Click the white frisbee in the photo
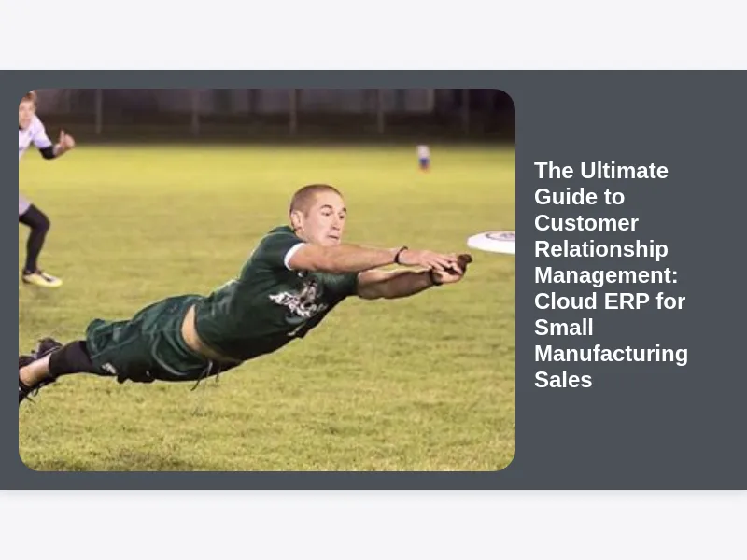747x560 pixels. click(x=491, y=242)
